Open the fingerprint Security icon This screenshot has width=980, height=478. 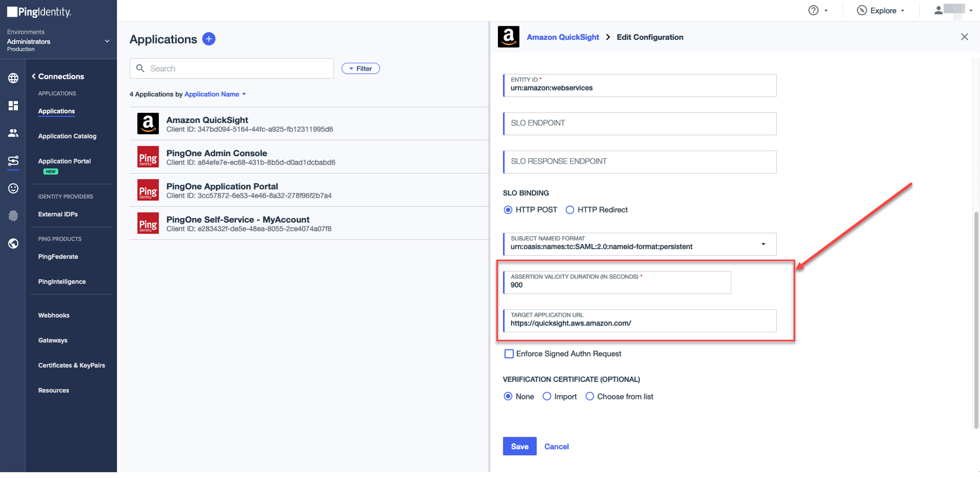point(13,216)
